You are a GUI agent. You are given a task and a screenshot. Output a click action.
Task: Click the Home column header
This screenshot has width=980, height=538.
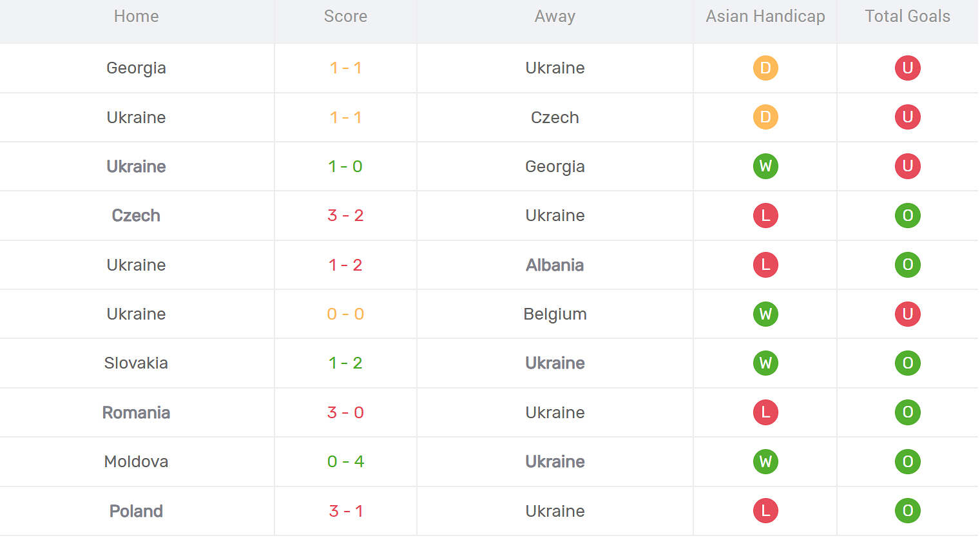(x=136, y=17)
